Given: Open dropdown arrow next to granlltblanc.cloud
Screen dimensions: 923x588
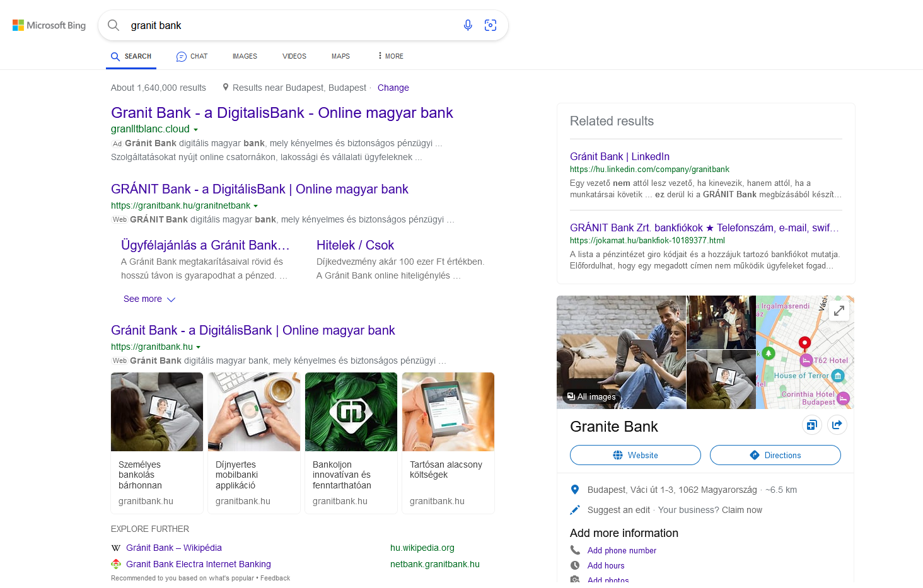Looking at the screenshot, I should coord(195,130).
